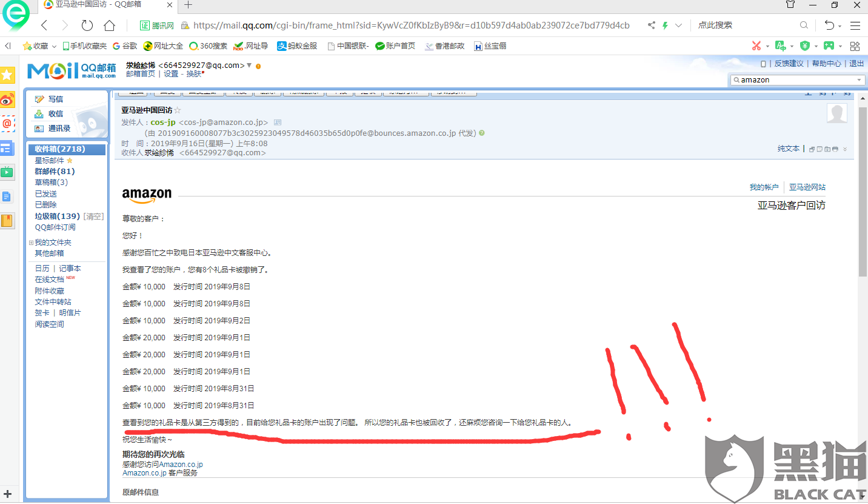Click the share icon in the address bar
Screen dimensions: 868x504
click(652, 25)
